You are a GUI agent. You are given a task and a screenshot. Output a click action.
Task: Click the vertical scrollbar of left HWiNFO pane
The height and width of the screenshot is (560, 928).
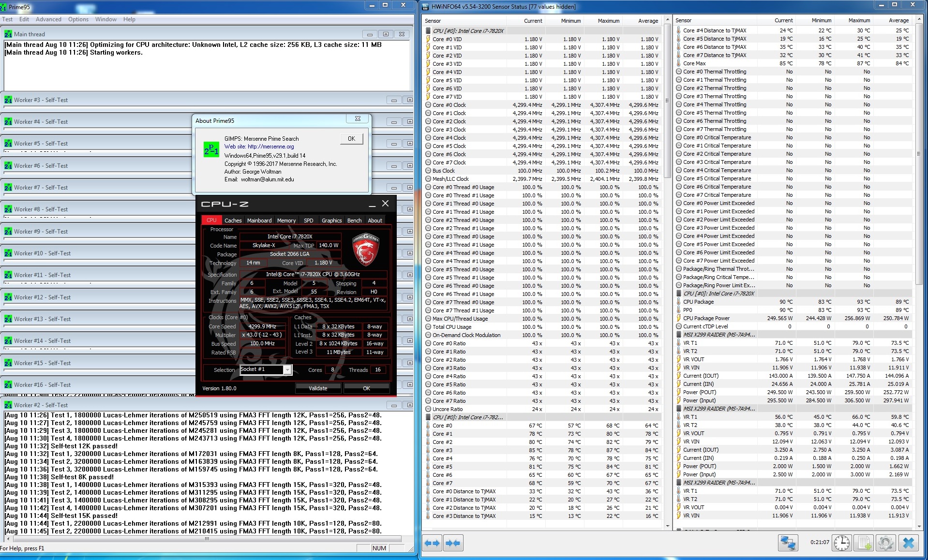pyautogui.click(x=668, y=273)
